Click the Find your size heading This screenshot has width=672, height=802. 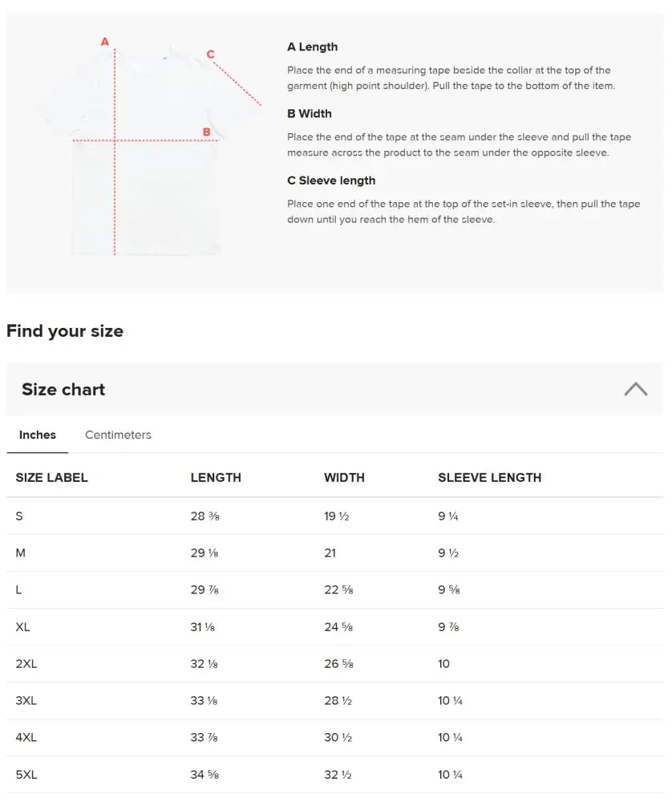pos(65,331)
